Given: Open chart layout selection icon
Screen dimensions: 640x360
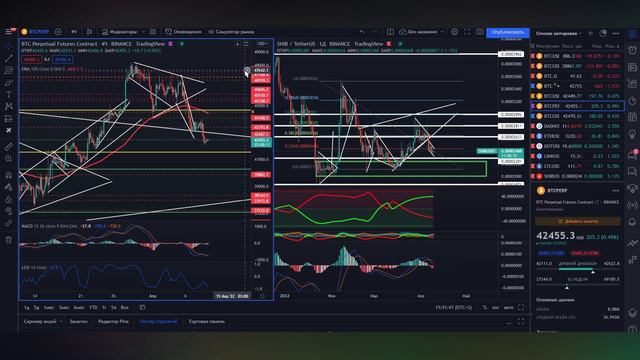Looking at the screenshot, I should [x=390, y=31].
